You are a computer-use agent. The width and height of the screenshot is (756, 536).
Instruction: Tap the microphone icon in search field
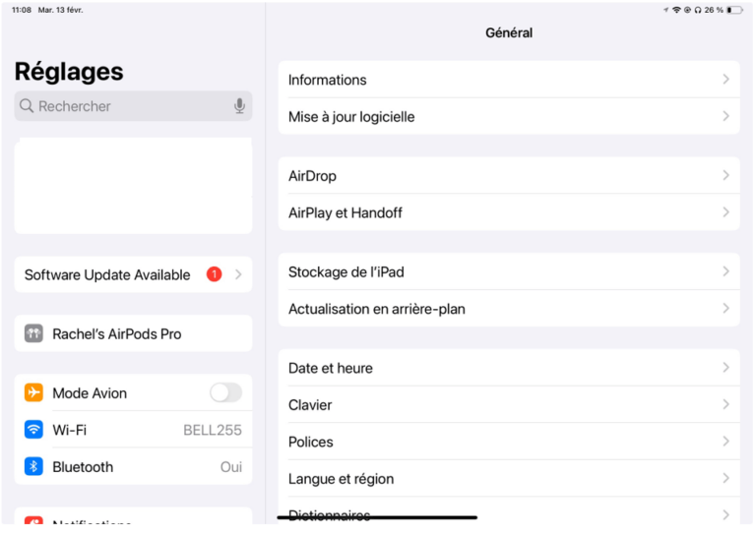coord(239,106)
